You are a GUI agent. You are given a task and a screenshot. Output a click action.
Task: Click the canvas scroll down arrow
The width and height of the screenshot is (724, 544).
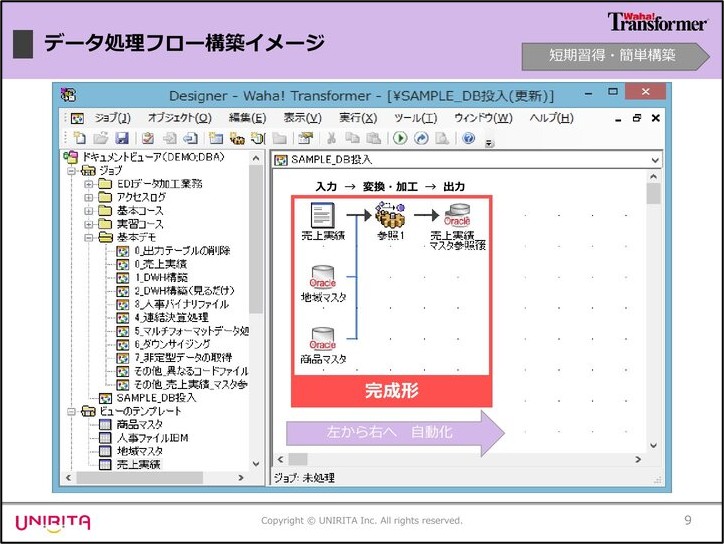pos(653,446)
